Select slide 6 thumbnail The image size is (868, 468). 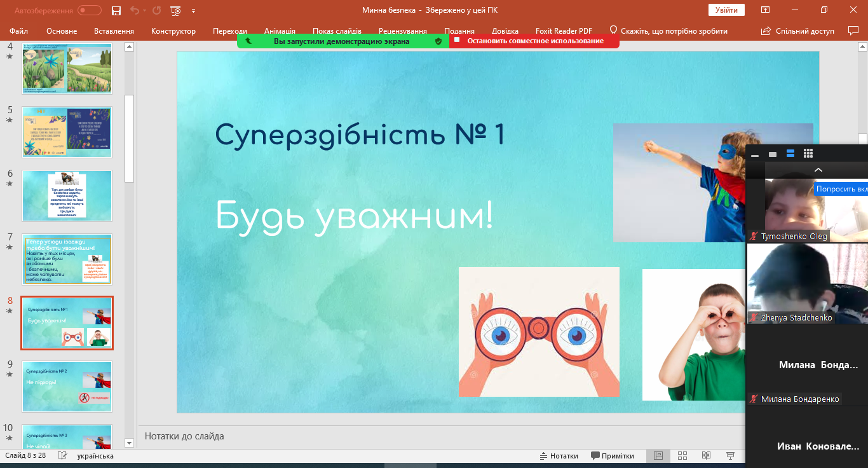click(67, 196)
